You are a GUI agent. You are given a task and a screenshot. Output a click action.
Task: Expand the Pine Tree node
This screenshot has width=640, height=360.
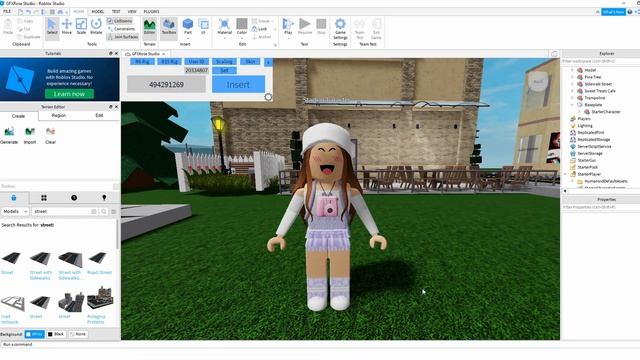tap(573, 77)
